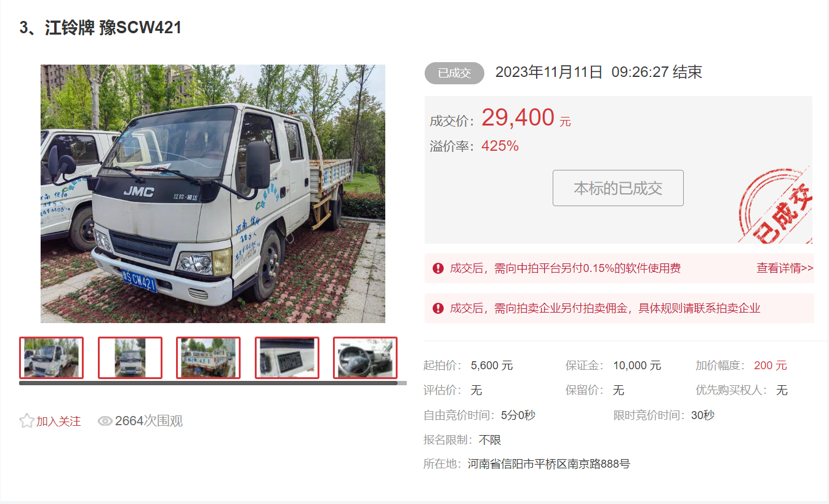Click the star icon to follow listing
The image size is (829, 504).
(x=26, y=421)
